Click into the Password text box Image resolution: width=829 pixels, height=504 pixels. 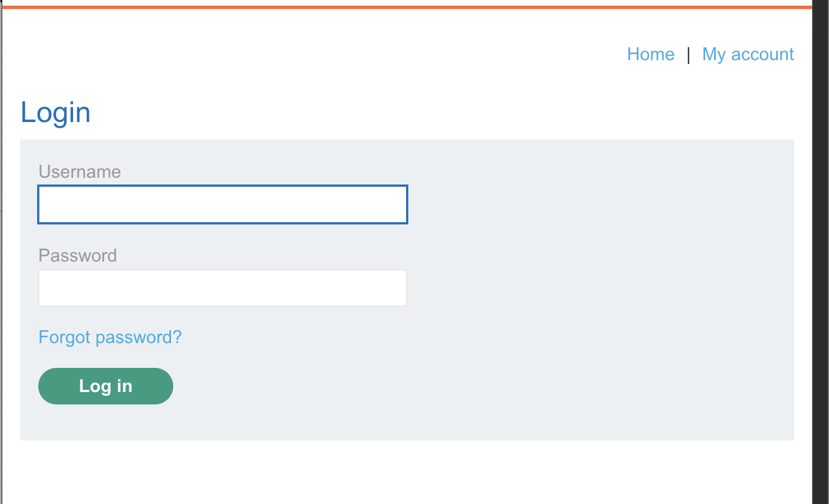[x=223, y=288]
